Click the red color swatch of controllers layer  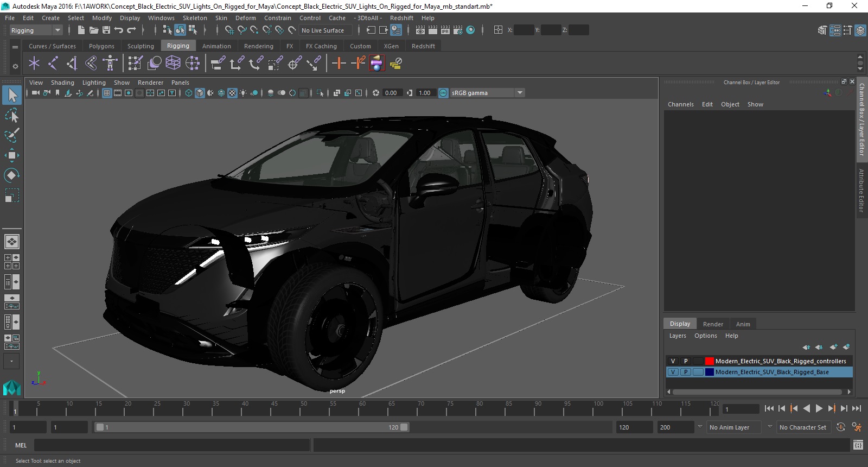point(709,361)
